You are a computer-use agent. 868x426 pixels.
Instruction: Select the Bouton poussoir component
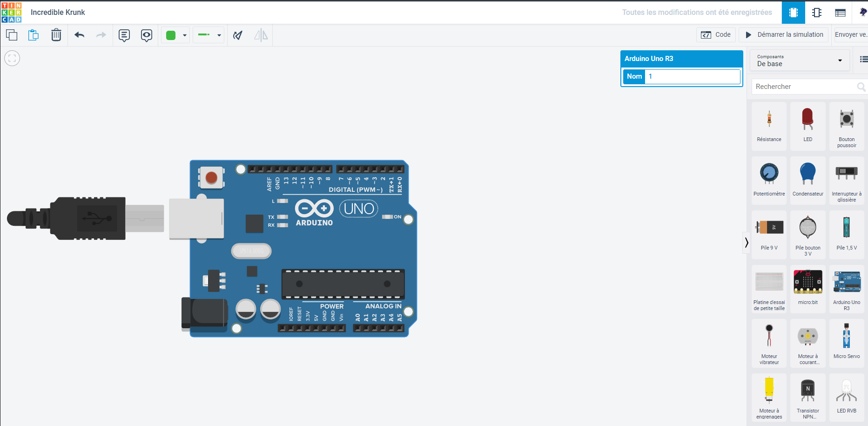pyautogui.click(x=847, y=126)
